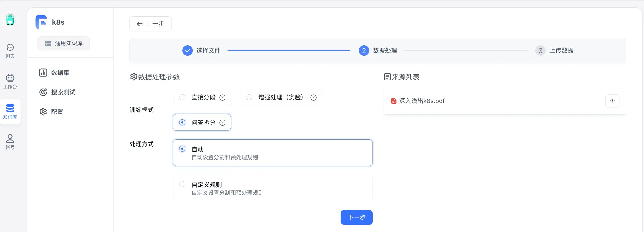
Task: Preview file with the eye icon
Action: tap(612, 101)
